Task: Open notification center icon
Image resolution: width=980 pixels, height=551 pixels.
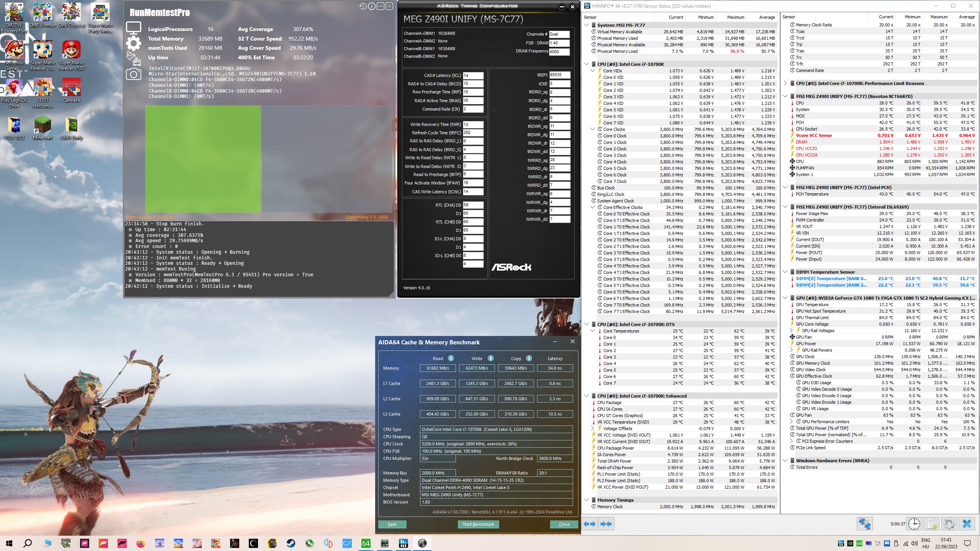Action: (967, 543)
